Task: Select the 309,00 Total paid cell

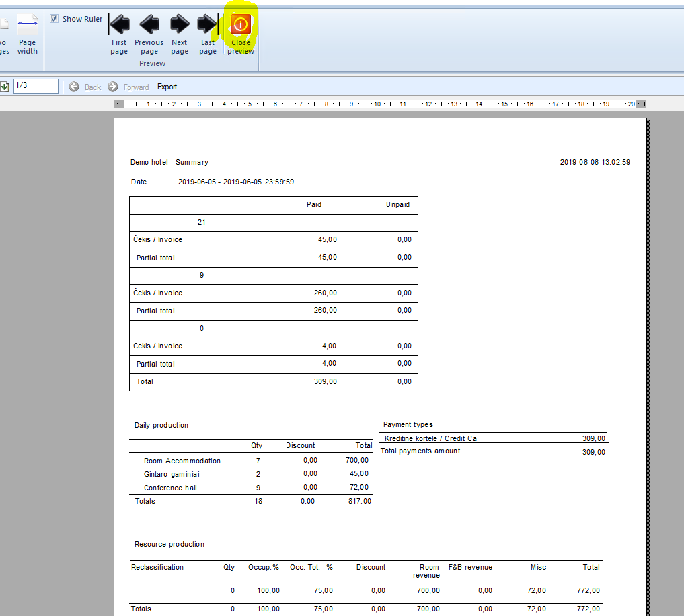Action: click(326, 381)
